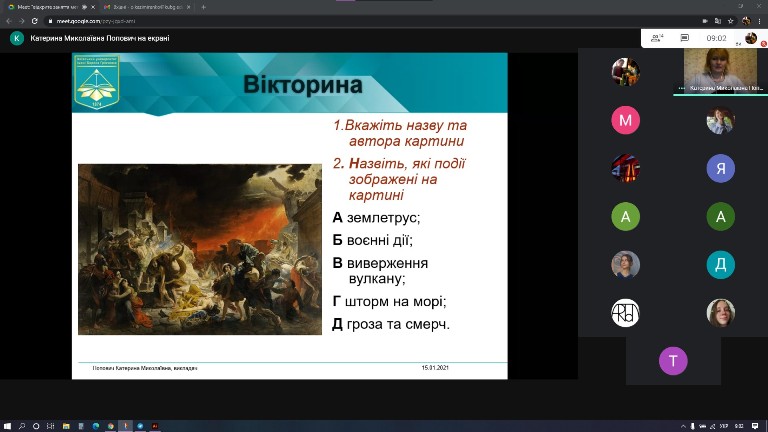The width and height of the screenshot is (768, 432).
Task: Open a new Chrome tab
Action: [203, 7]
